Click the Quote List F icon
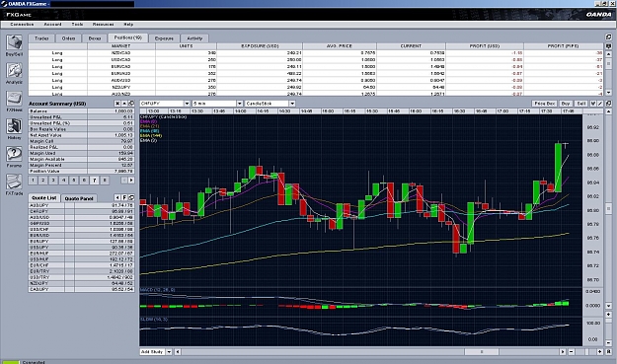This screenshot has width=617, height=364. (124, 197)
